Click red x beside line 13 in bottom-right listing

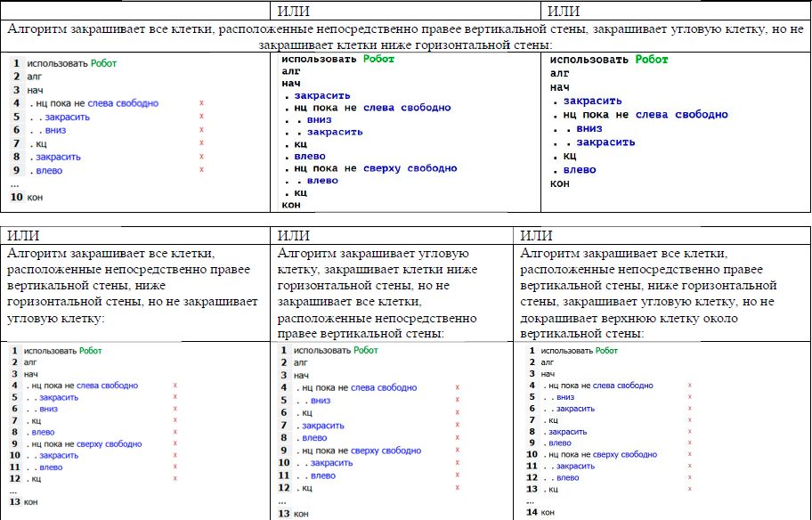click(690, 489)
